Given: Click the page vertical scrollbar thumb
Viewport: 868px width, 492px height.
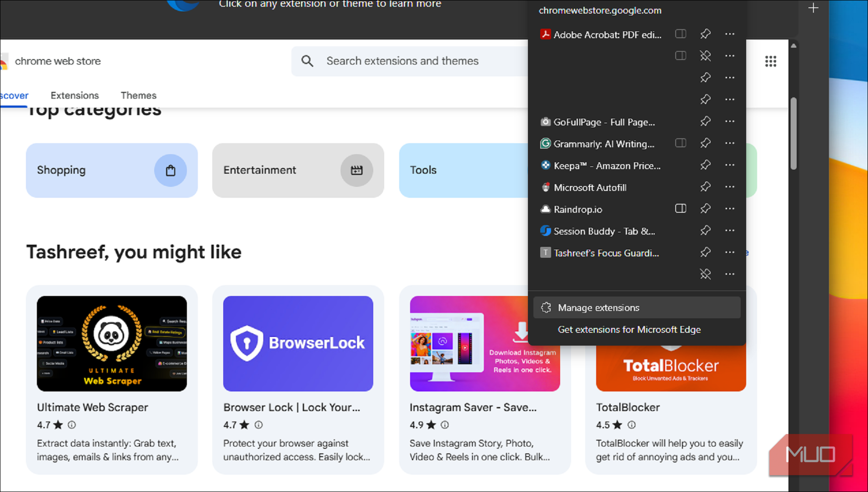Looking at the screenshot, I should click(x=793, y=134).
